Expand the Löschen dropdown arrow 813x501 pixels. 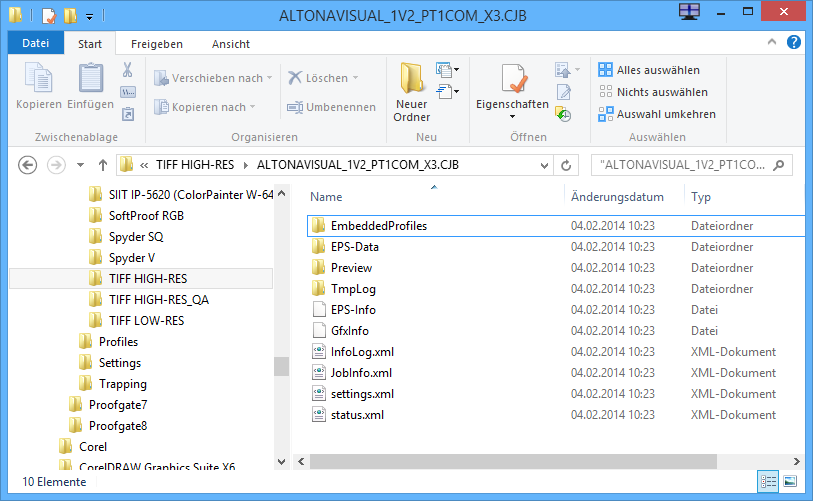pos(355,78)
